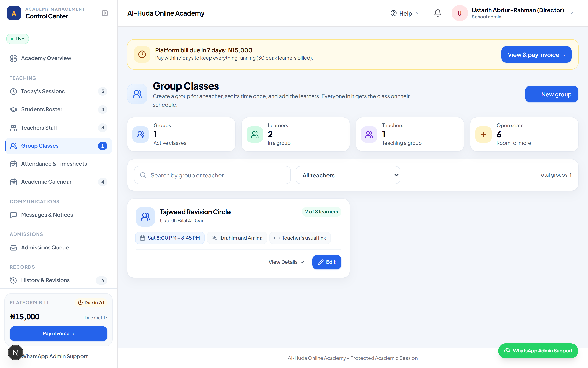
Task: Open the Help dropdown menu
Action: click(405, 13)
